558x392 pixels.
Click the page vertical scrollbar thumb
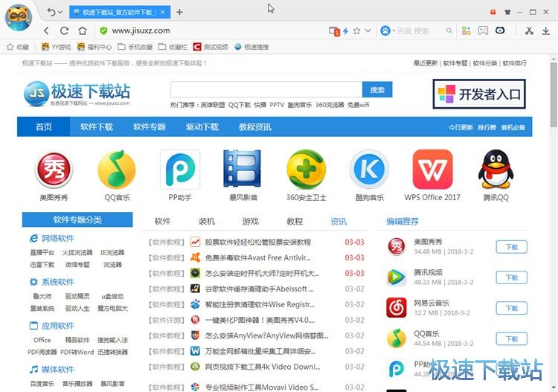click(x=554, y=94)
